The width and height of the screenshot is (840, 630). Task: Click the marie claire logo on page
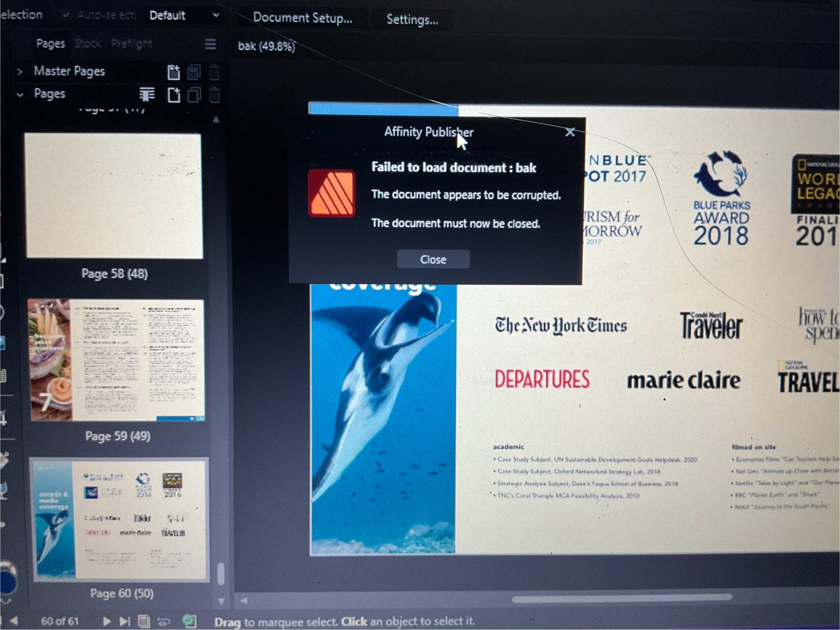[684, 380]
